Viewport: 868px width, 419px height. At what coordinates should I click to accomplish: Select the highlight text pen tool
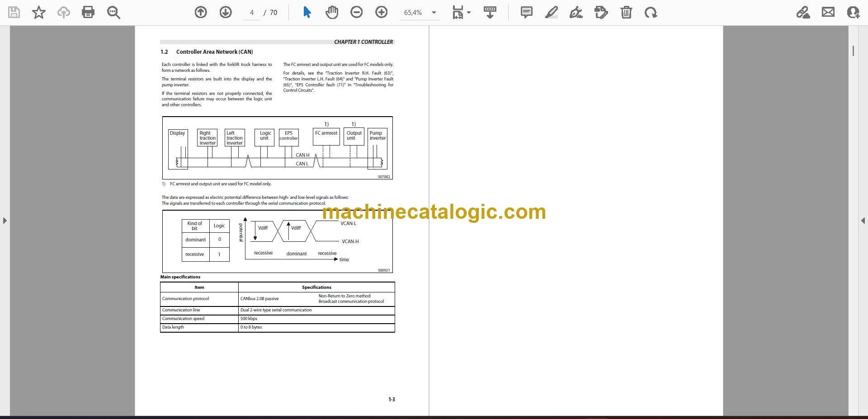[551, 12]
